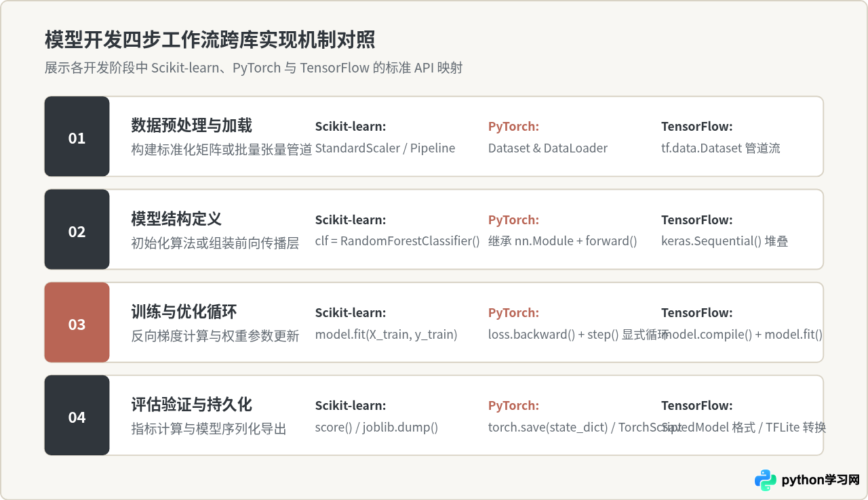Select the text torch.save(state_dict)

point(548,428)
